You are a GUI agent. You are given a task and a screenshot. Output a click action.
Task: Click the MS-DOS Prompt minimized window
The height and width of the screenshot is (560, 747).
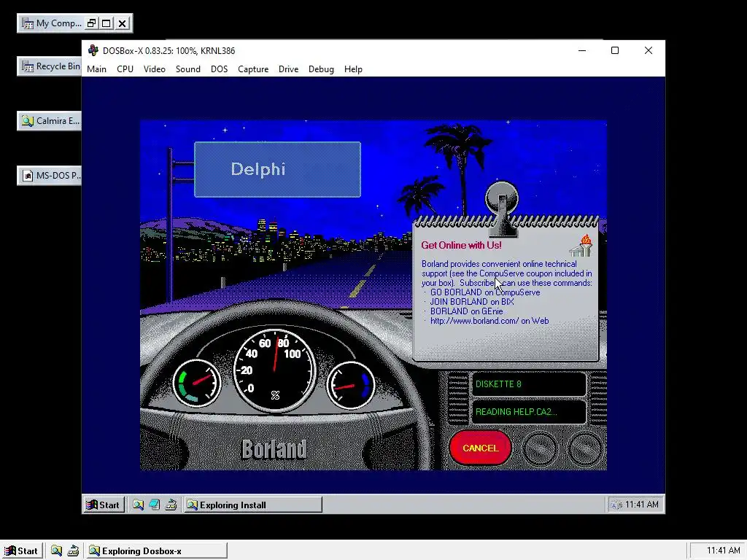(50, 176)
